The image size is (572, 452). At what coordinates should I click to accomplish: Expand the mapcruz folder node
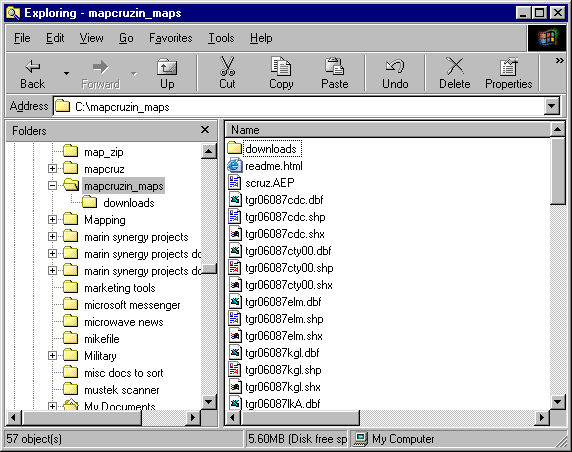(x=53, y=169)
